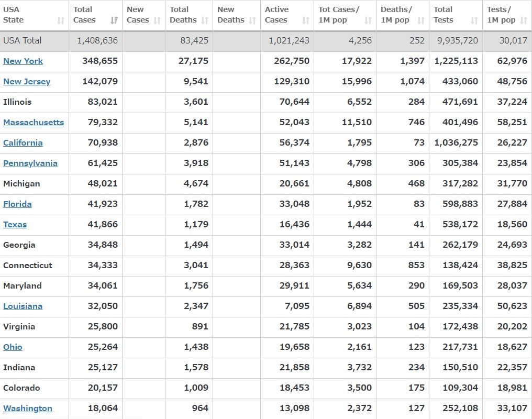Sort by Tot Cases/1M pop icon
The width and height of the screenshot is (532, 419).
pos(368,20)
